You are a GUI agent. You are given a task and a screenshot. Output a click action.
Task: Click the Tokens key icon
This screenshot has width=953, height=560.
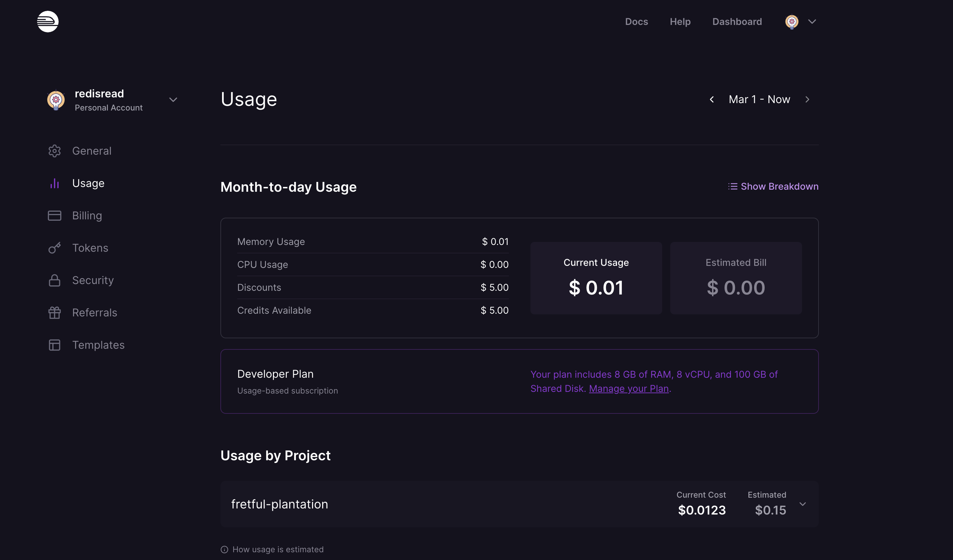tap(55, 248)
